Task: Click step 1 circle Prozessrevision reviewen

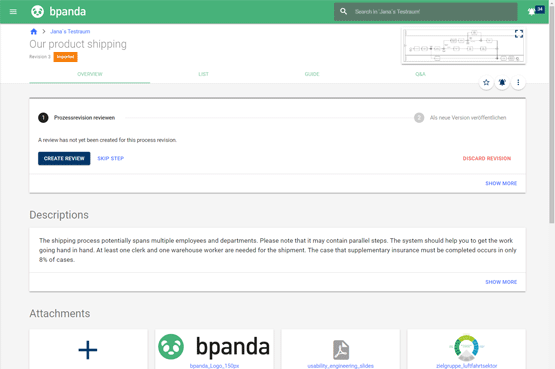Action: [x=43, y=117]
